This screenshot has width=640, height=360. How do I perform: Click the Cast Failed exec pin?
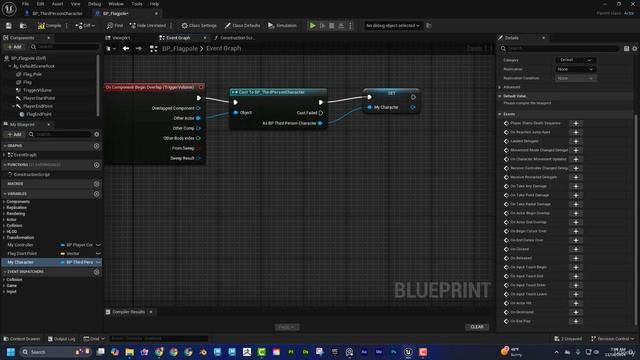[x=321, y=113]
